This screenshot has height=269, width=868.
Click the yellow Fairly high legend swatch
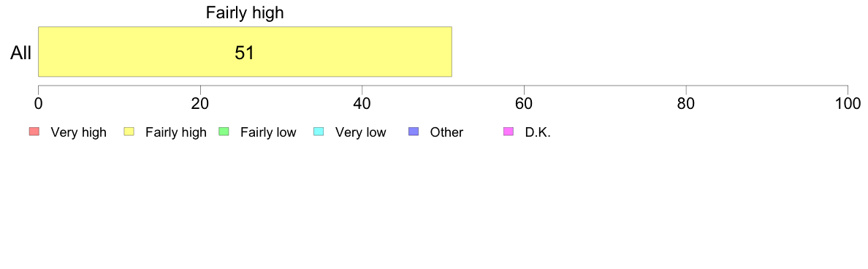(129, 132)
